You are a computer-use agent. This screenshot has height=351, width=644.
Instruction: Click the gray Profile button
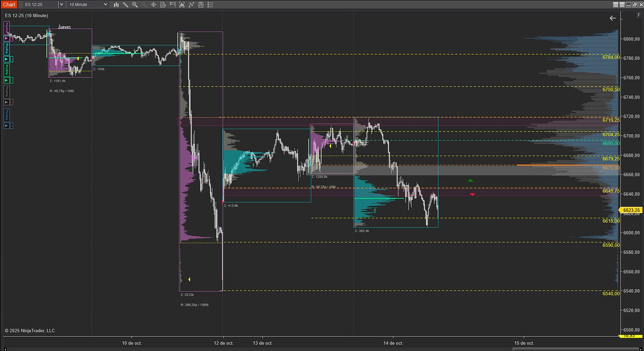[7, 92]
